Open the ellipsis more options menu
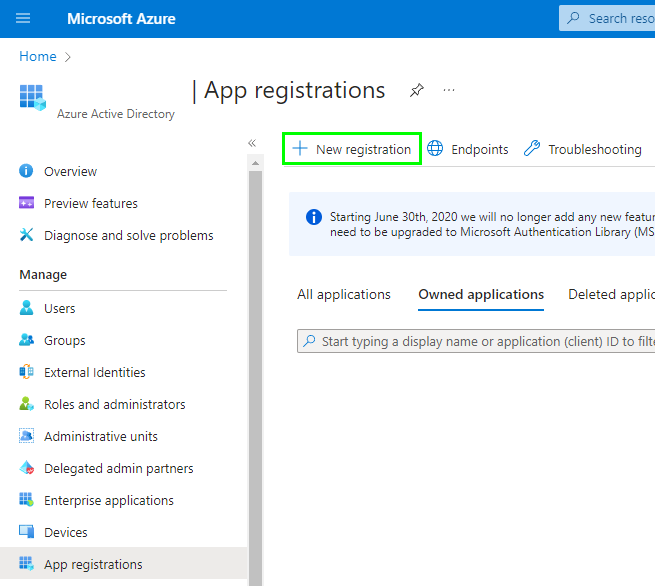The height and width of the screenshot is (586, 655). coord(449,90)
